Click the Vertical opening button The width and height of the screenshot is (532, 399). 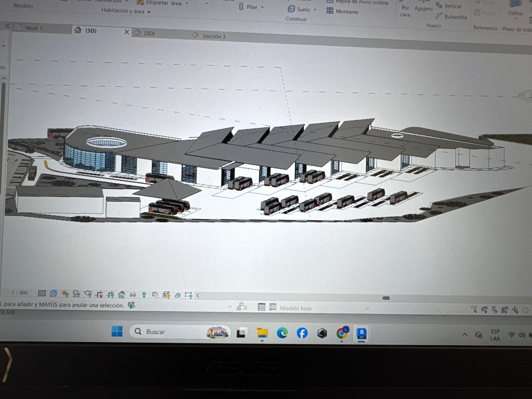tap(452, 6)
